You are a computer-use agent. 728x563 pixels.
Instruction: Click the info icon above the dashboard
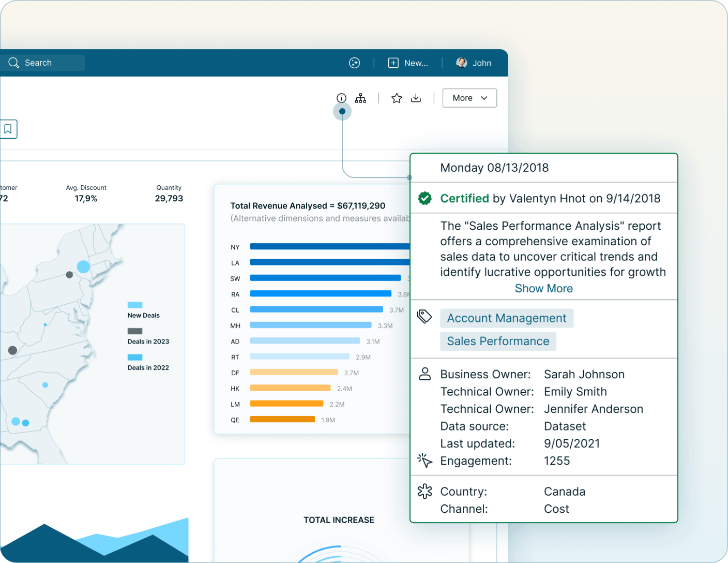tap(341, 98)
